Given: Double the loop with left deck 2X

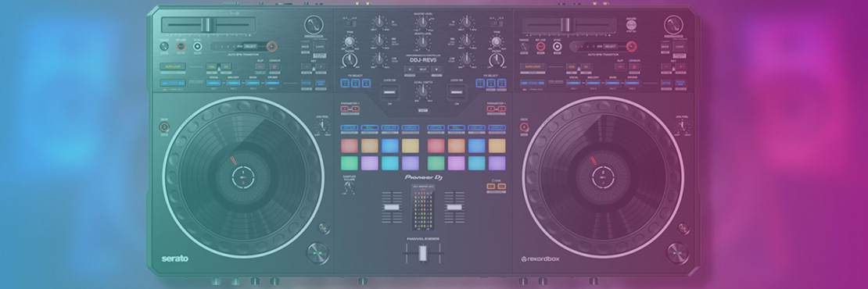Looking at the screenshot, I should (227, 66).
